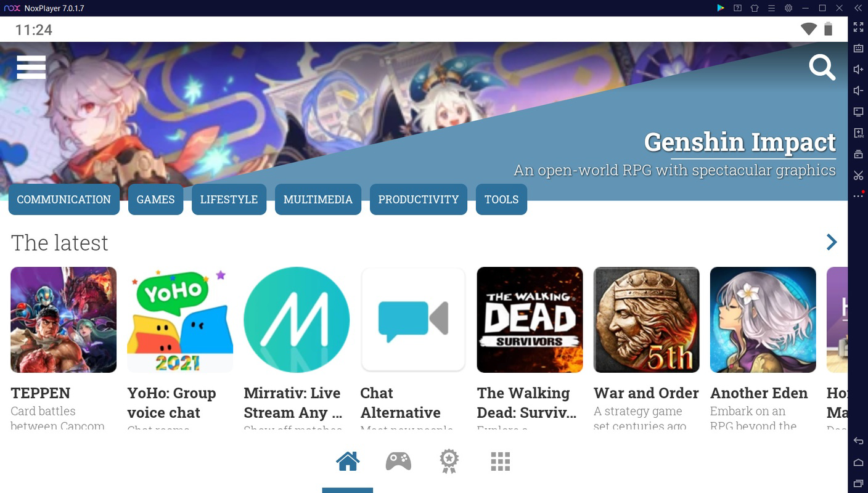Open the search magnifier icon
Viewport: 868px width, 493px height.
point(822,67)
